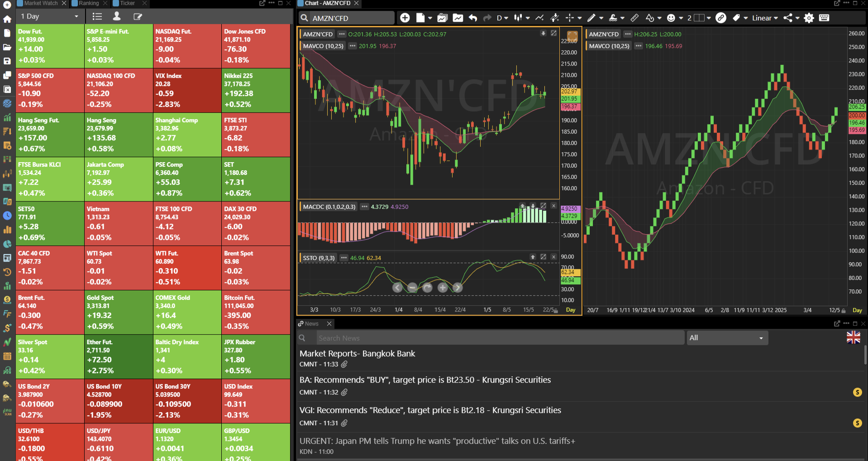Switch to the Ranking tab
The image size is (868, 461).
click(x=89, y=3)
